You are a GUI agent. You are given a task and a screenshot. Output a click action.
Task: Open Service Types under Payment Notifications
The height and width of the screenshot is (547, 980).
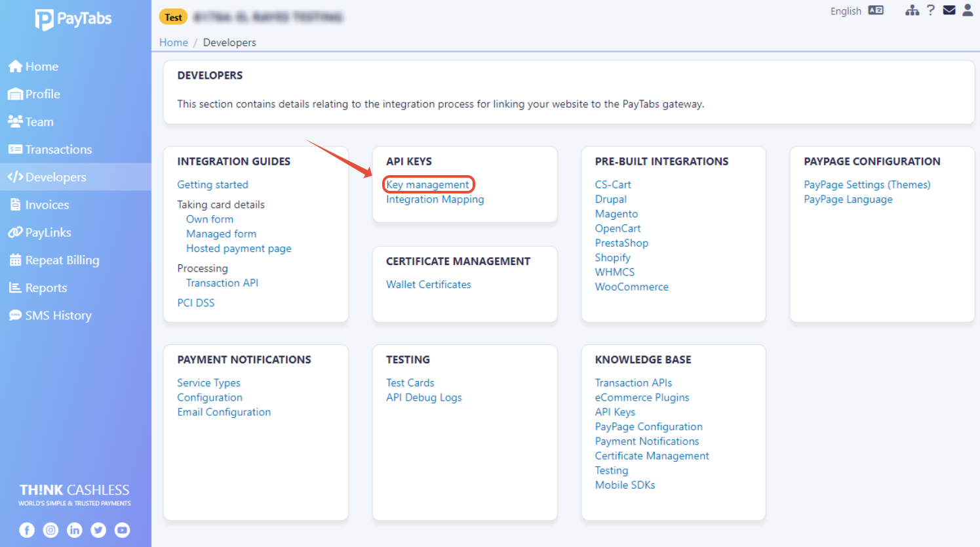point(208,383)
